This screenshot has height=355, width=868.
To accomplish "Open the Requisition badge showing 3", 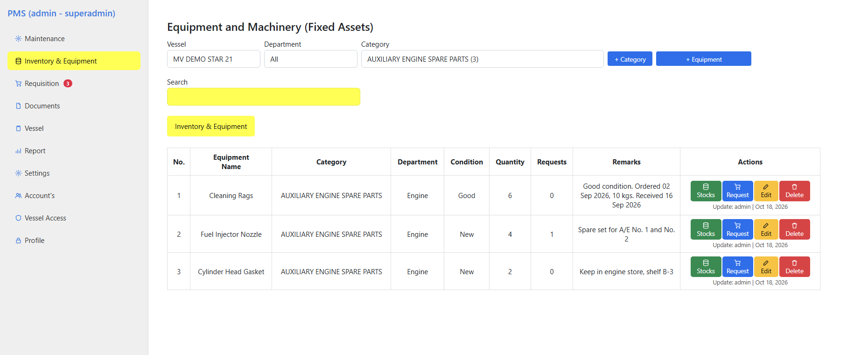I will click(68, 84).
